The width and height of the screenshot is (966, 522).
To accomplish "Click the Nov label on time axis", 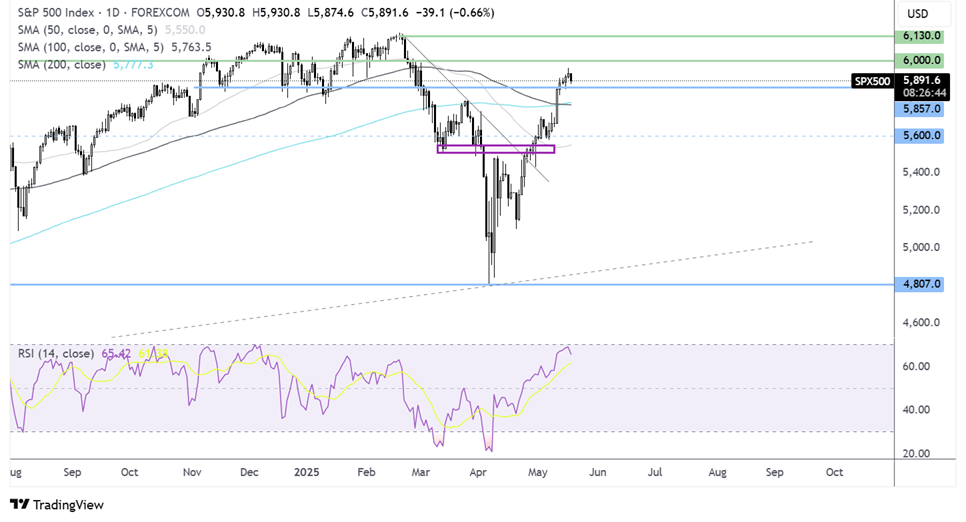I will point(192,472).
